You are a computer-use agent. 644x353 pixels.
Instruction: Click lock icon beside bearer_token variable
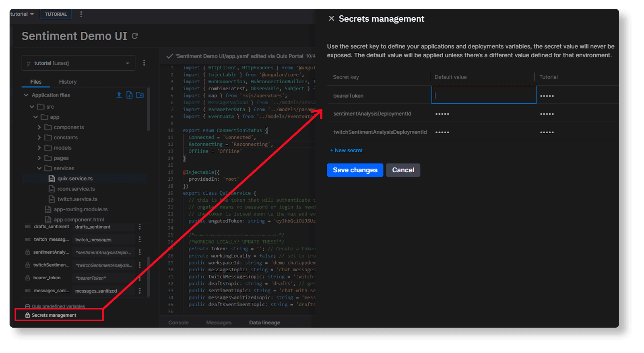tap(28, 278)
